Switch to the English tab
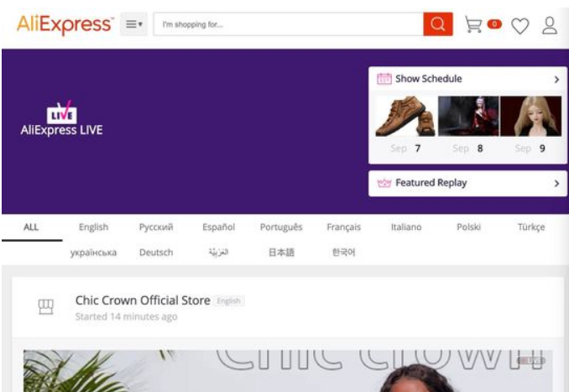 (x=94, y=227)
